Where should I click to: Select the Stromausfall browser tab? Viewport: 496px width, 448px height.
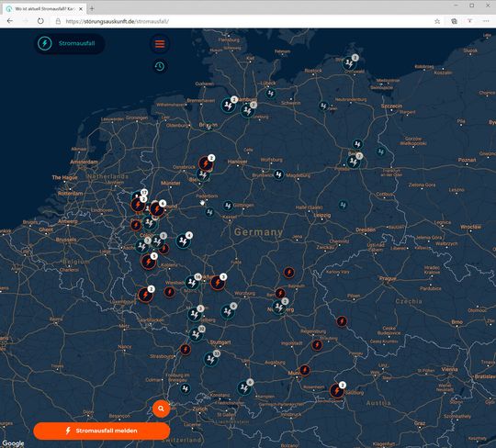(x=44, y=9)
